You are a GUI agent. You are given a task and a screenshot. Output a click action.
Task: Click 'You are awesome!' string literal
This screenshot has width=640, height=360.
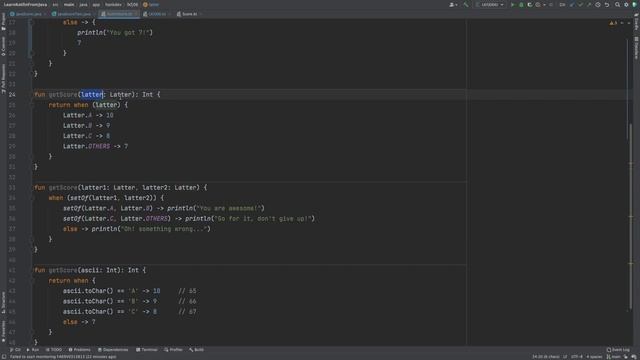point(229,208)
